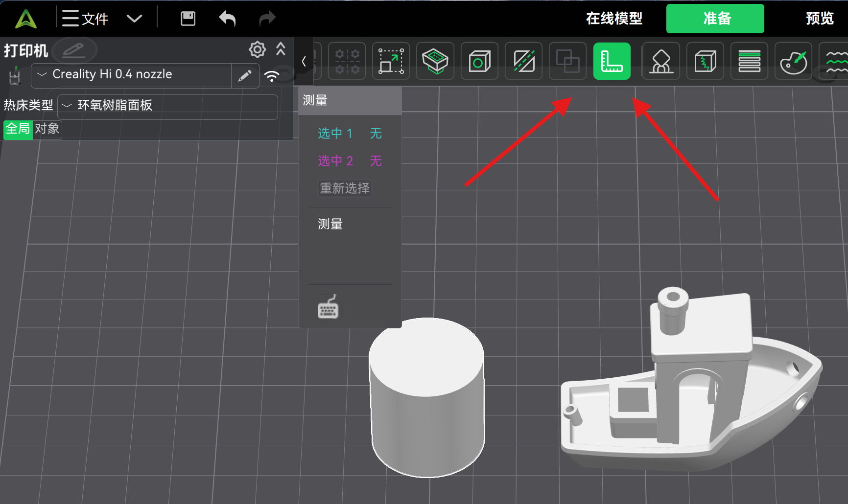This screenshot has width=848, height=504.
Task: Click the undo arrow icon
Action: [227, 19]
